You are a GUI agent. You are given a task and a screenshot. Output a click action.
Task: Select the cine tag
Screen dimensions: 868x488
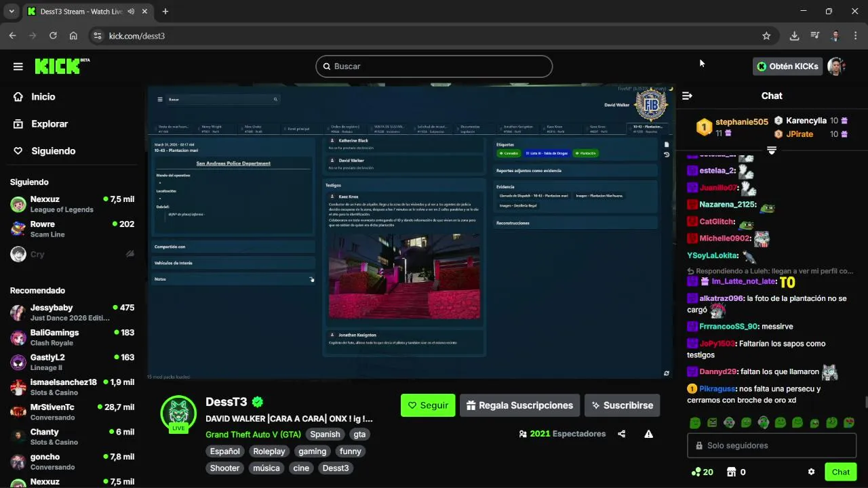(301, 468)
